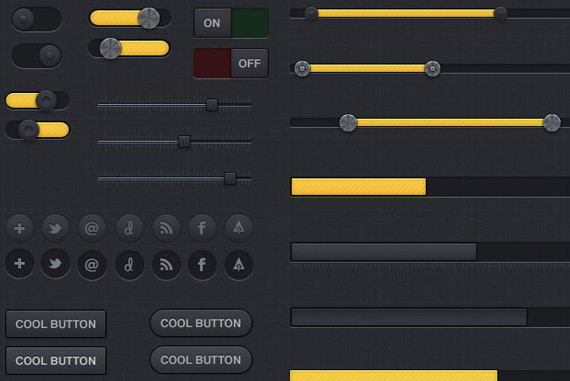Image resolution: width=570 pixels, height=381 pixels.
Task: Click the gray @ email icon in upper row
Action: (x=92, y=228)
